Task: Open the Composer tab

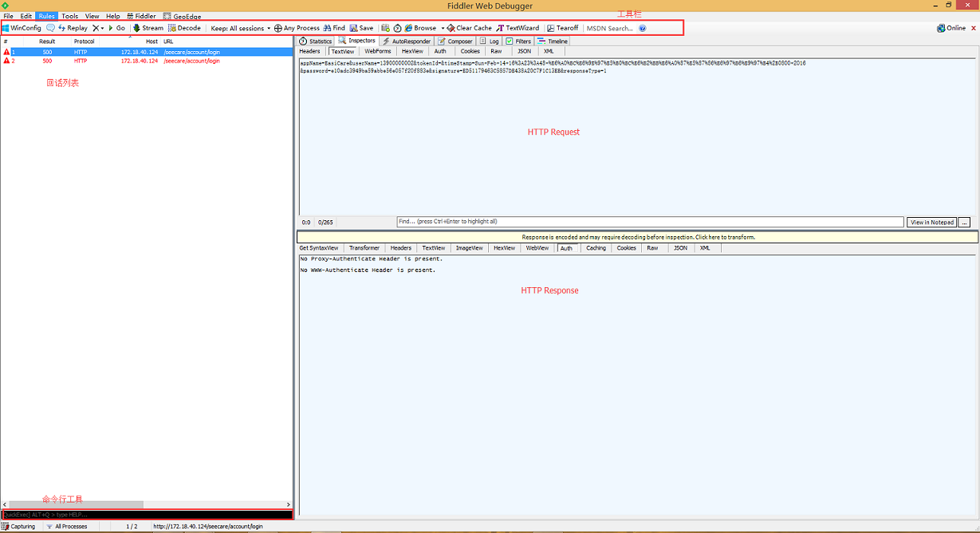Action: coord(455,41)
